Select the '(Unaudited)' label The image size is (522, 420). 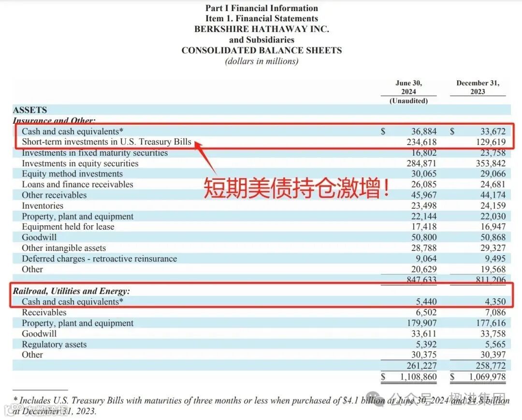point(408,101)
